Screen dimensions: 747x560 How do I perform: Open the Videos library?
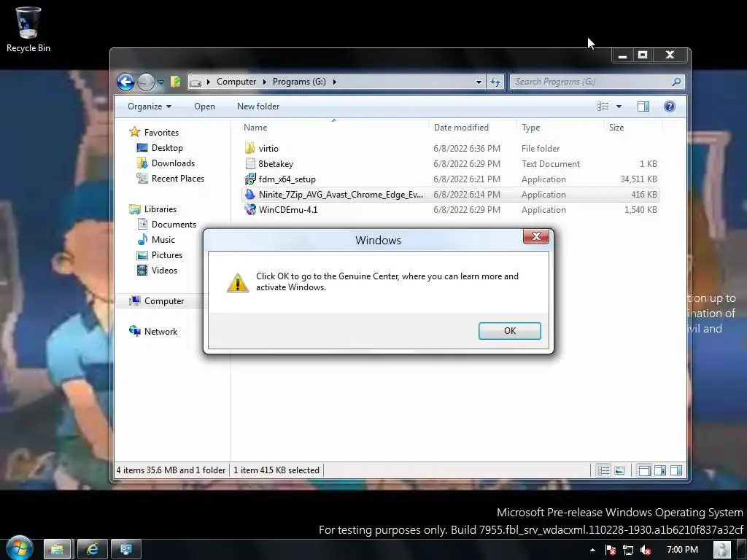click(x=164, y=270)
